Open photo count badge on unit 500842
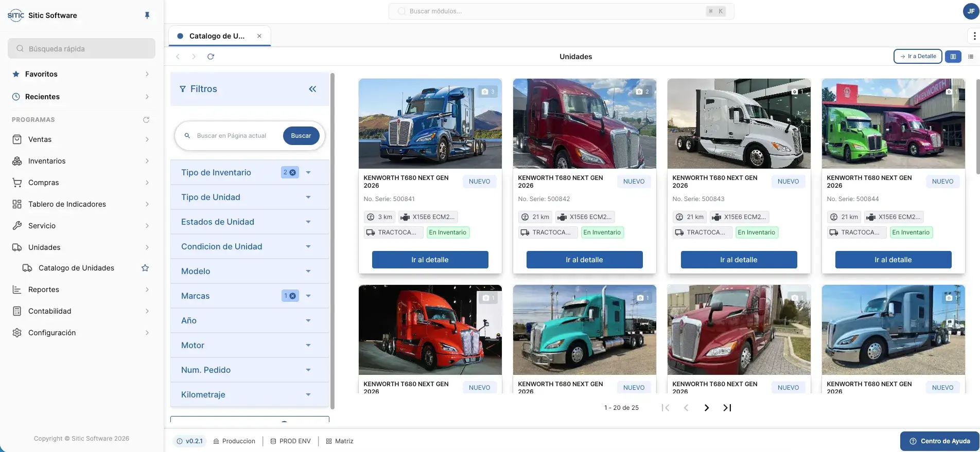 [x=642, y=92]
